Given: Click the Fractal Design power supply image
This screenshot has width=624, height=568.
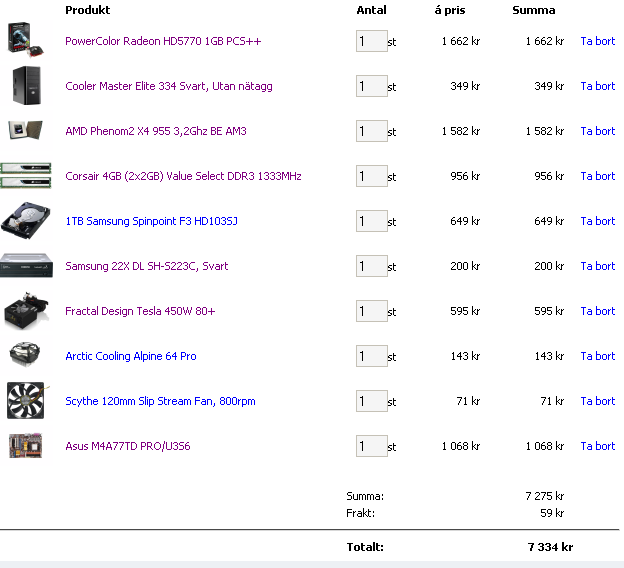Looking at the screenshot, I should point(25,310).
